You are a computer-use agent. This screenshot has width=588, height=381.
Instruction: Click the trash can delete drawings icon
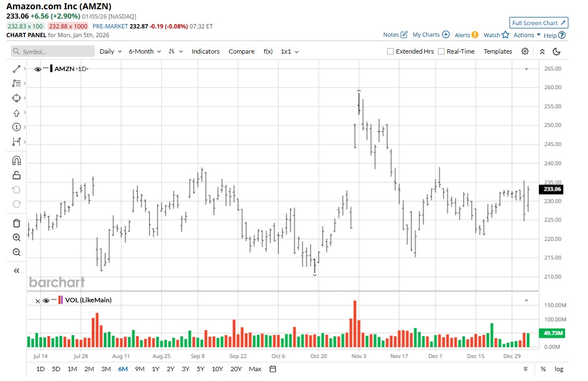coord(16,223)
